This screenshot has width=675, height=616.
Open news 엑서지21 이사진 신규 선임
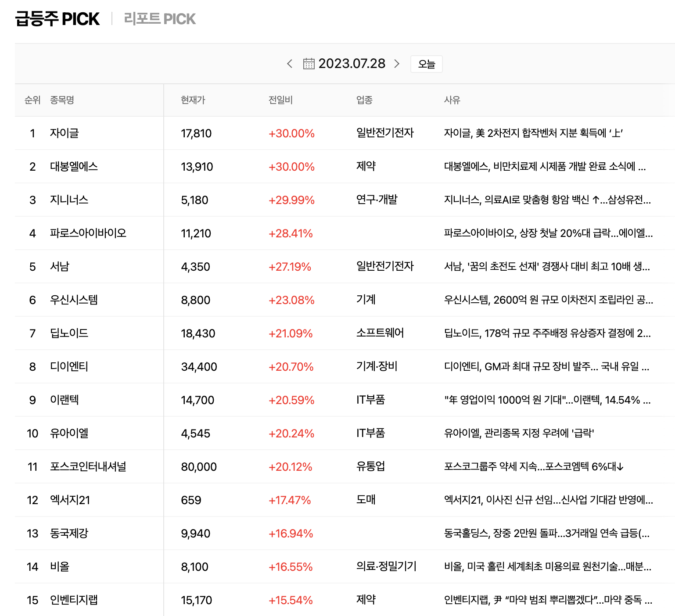click(x=549, y=500)
